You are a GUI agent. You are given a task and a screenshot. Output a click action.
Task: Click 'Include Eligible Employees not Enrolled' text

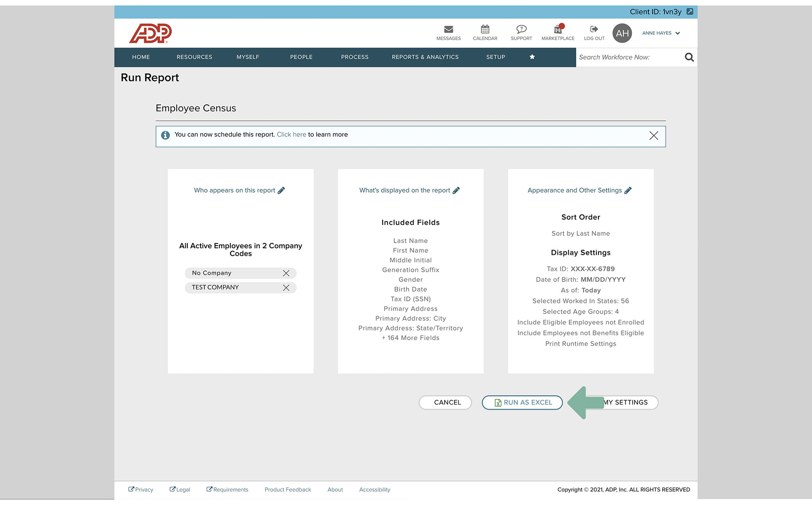(x=581, y=322)
